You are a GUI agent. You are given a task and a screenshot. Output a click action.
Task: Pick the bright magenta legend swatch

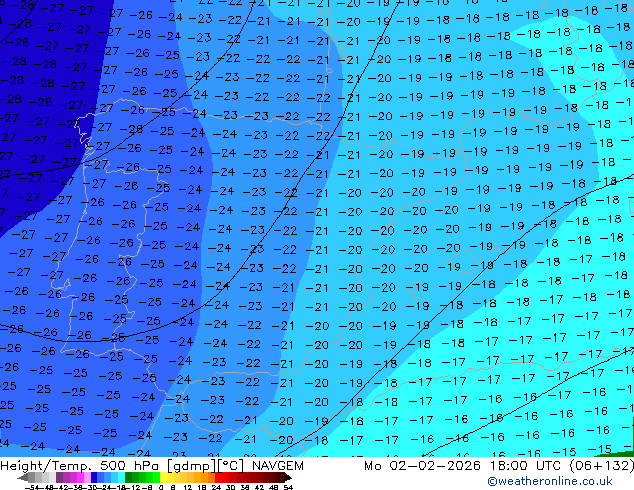[80, 477]
